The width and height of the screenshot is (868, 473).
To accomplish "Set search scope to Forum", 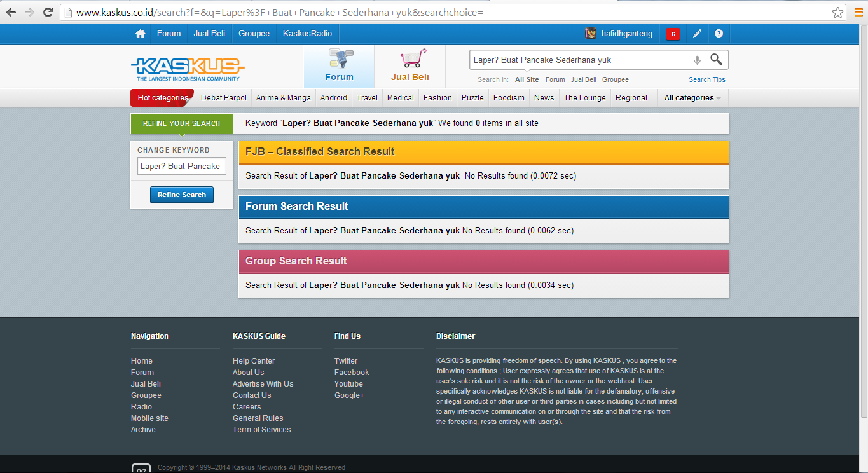I will point(555,79).
